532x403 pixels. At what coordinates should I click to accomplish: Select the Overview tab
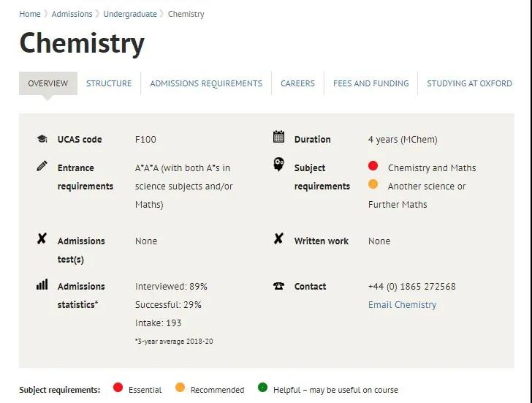coord(47,83)
